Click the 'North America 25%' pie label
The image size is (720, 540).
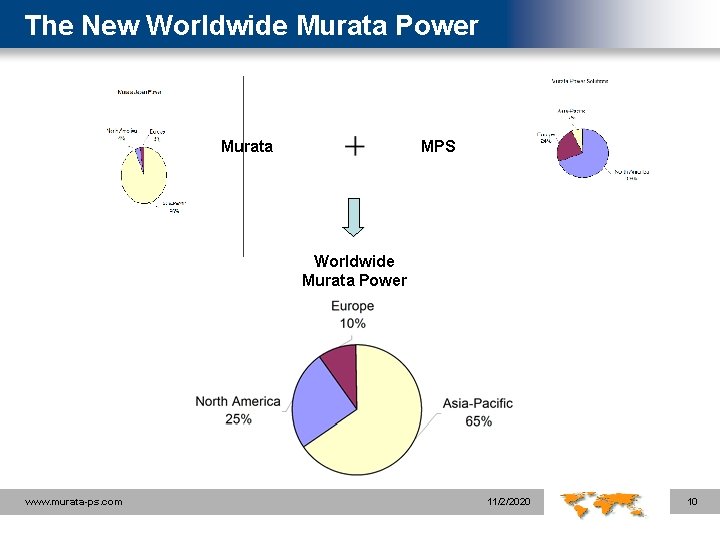click(238, 410)
